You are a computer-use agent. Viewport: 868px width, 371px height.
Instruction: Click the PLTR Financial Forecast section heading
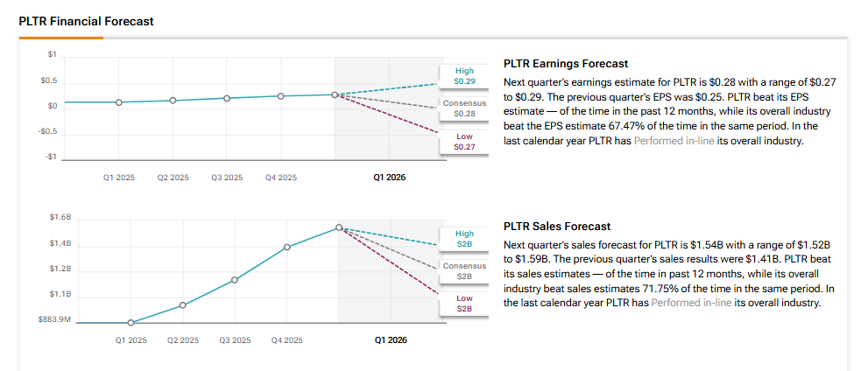pyautogui.click(x=86, y=21)
